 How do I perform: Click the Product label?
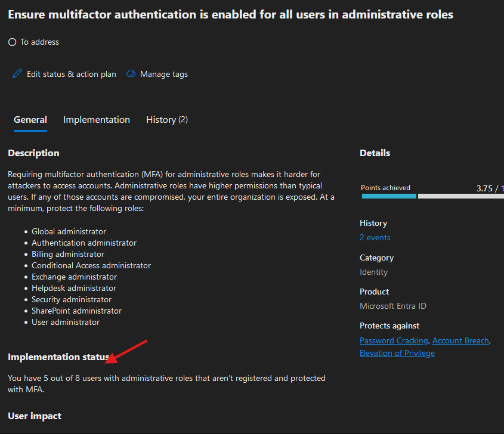[x=374, y=292]
